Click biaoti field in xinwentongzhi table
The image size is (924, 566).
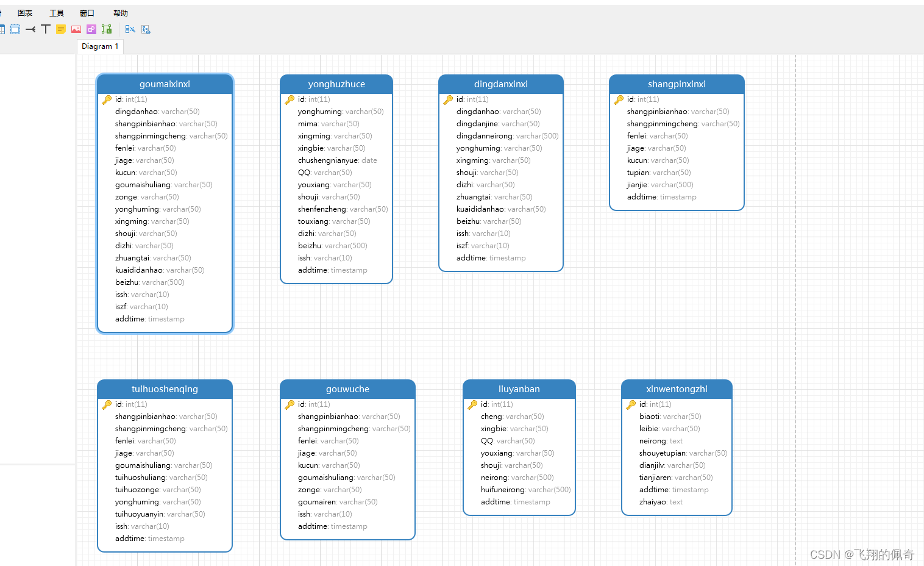point(670,417)
